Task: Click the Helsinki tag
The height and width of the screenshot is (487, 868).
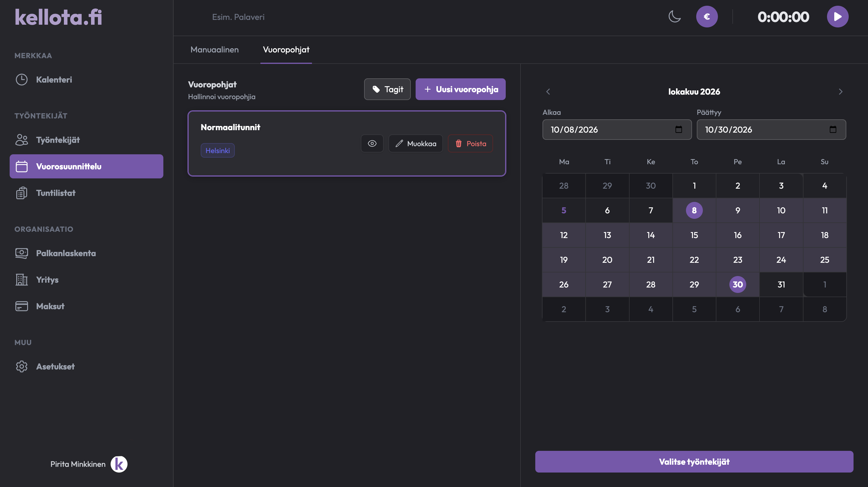Action: 218,151
